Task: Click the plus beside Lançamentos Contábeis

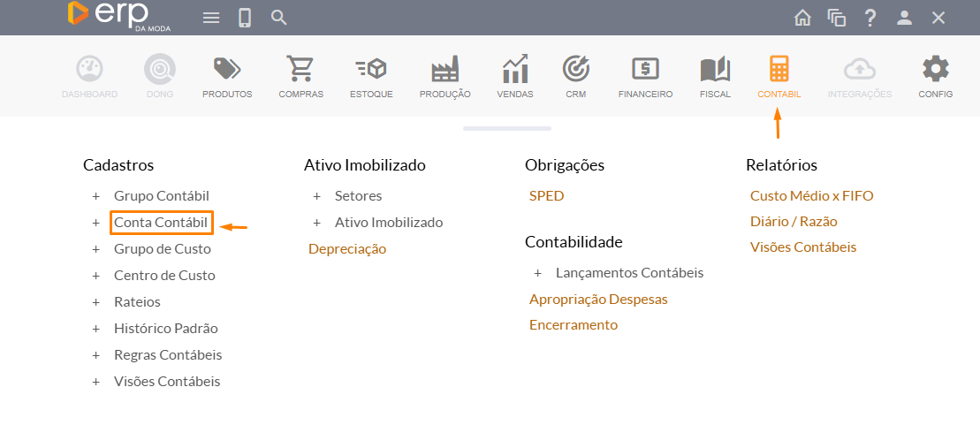Action: (537, 273)
